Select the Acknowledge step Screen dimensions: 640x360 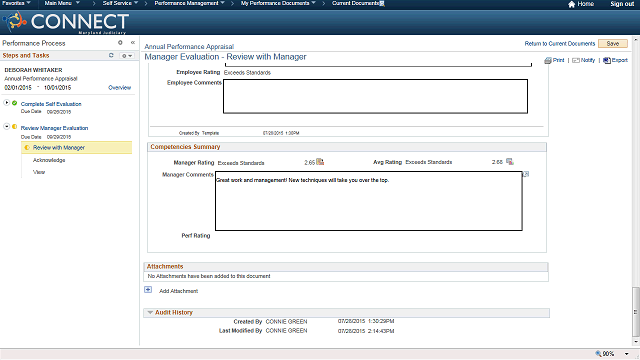[49, 160]
